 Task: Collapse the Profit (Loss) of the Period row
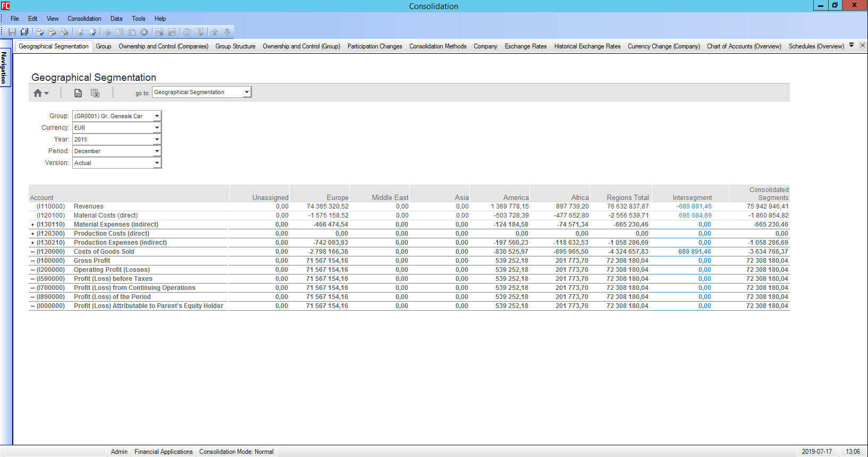click(x=32, y=297)
